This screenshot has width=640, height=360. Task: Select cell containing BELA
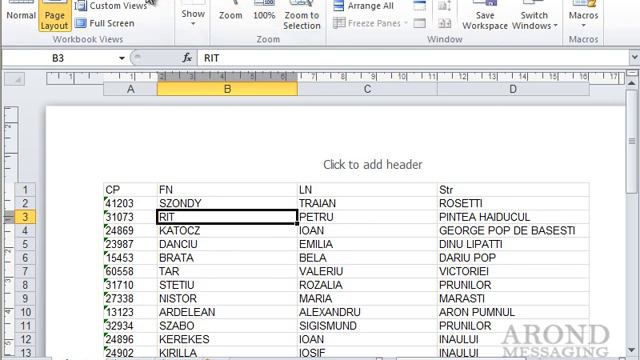pyautogui.click(x=367, y=258)
